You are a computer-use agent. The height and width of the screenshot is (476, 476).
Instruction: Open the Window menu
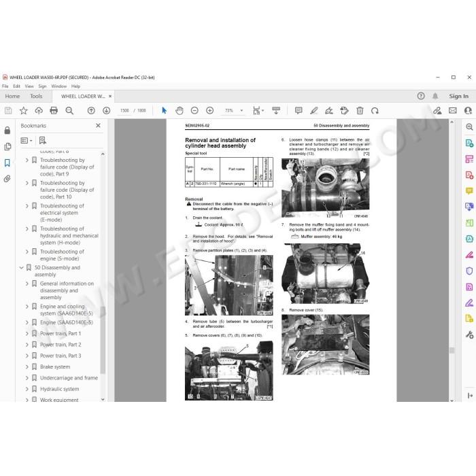58,86
